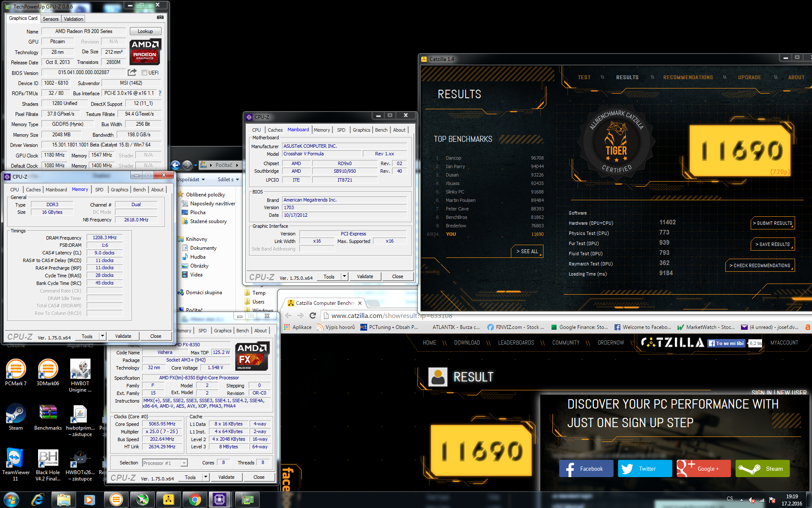The width and height of the screenshot is (812, 508).
Task: Open the Temp folder in Explorer
Action: point(259,293)
